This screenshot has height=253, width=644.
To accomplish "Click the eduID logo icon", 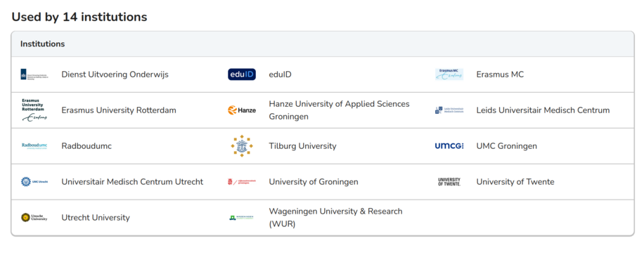I will click(242, 74).
